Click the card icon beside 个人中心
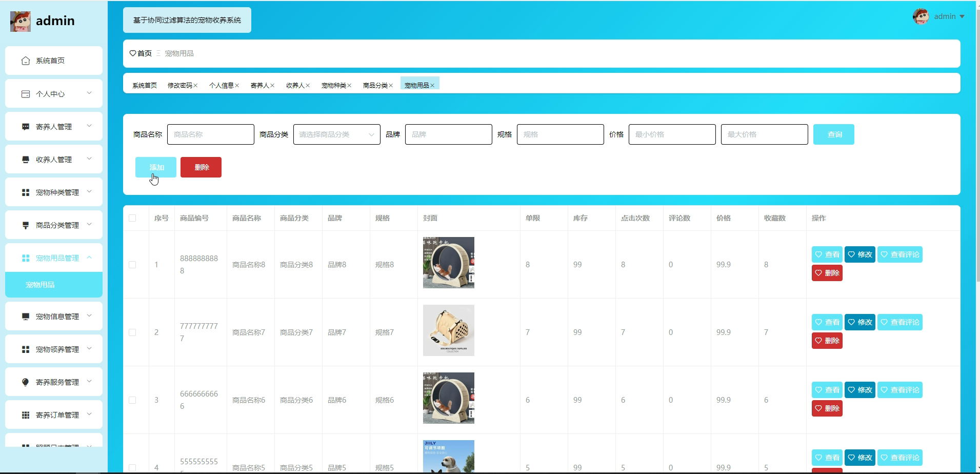Viewport: 980px width, 474px height. [x=26, y=94]
